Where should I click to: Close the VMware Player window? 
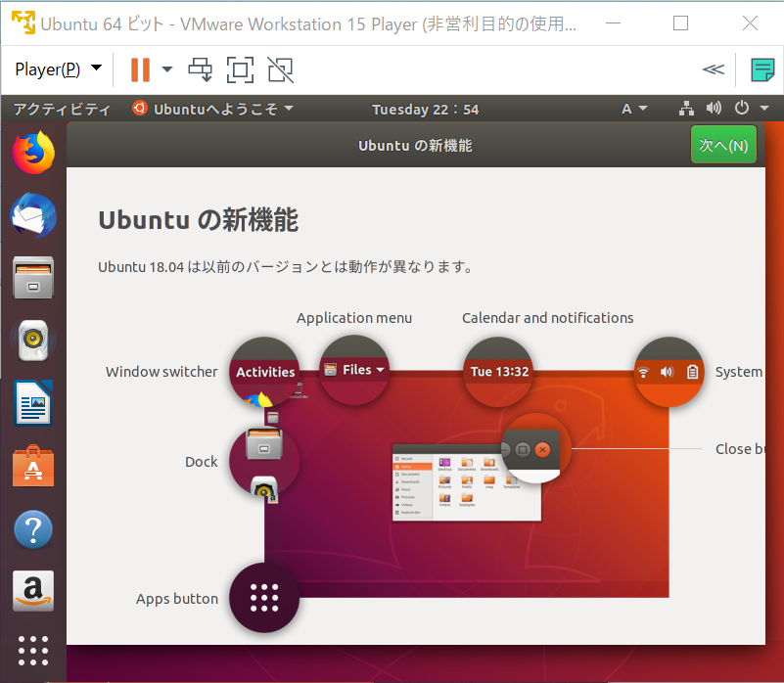coord(750,23)
